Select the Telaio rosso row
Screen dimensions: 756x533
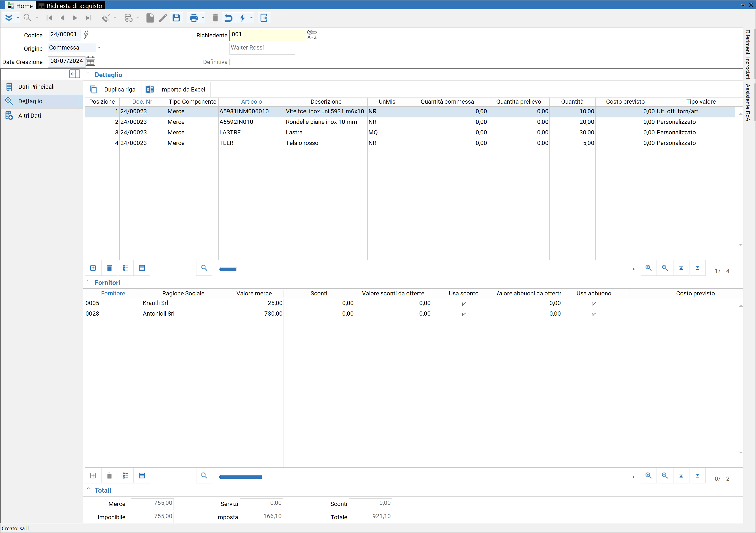[410, 143]
